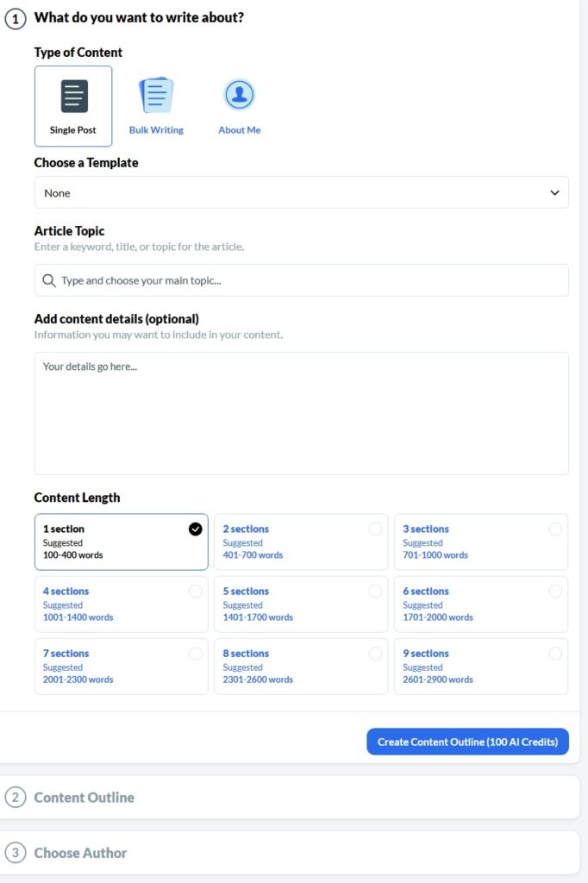
Task: Choose 9 sections content length
Action: click(480, 666)
